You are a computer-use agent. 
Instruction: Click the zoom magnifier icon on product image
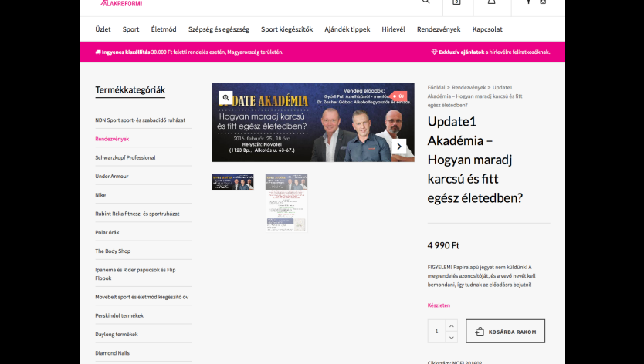[225, 98]
